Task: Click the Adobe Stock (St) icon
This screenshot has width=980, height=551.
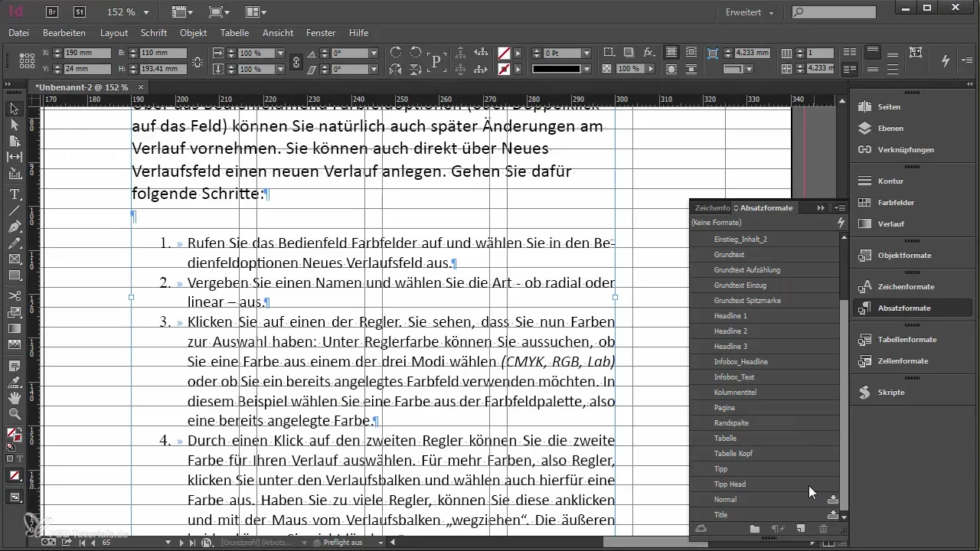Action: pos(79,11)
